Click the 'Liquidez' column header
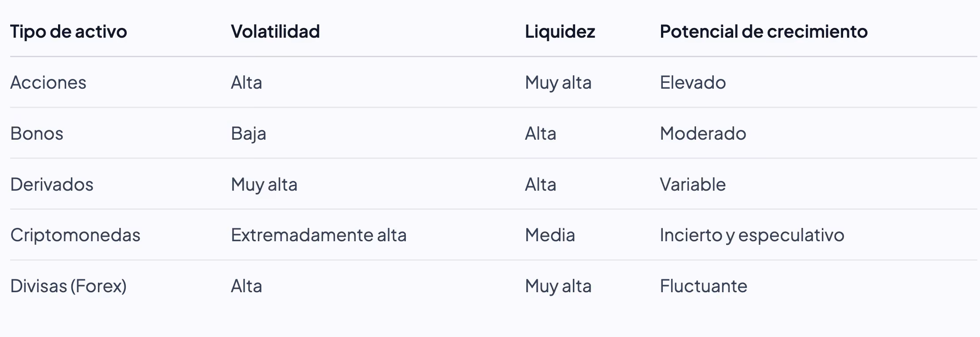Viewport: 980px width, 337px height. click(560, 31)
